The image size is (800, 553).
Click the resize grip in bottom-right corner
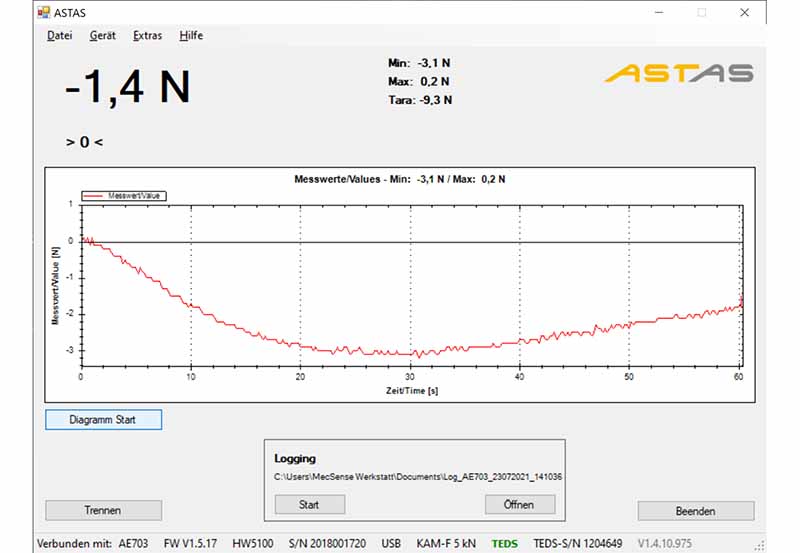pyautogui.click(x=762, y=545)
